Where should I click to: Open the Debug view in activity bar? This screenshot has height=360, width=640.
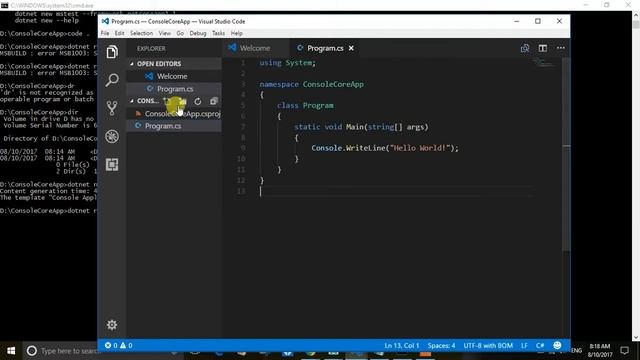pyautogui.click(x=112, y=136)
